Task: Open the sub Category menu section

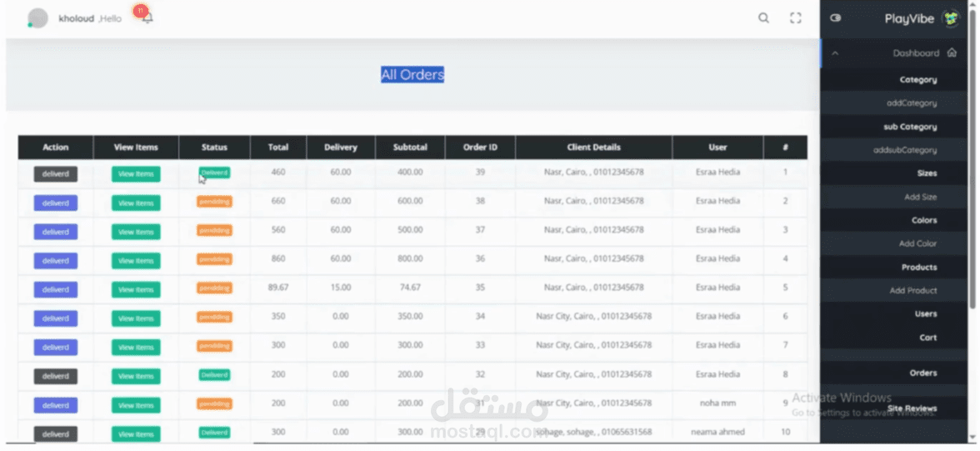Action: [910, 127]
